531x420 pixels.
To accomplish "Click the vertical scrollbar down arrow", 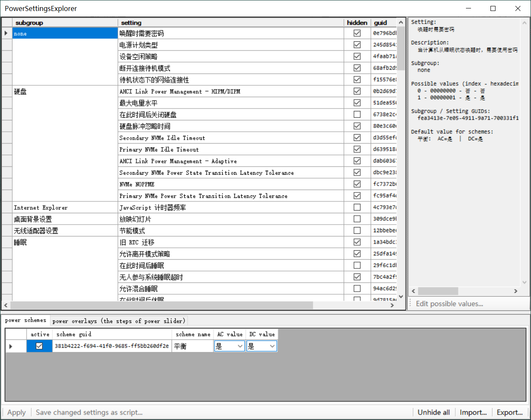I will point(400,297).
